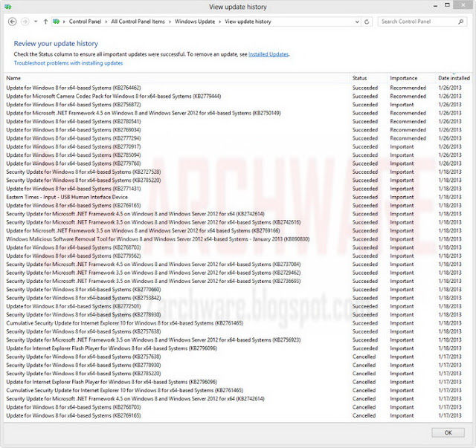476x448 pixels.
Task: Refresh the view update history page
Action: [367, 22]
